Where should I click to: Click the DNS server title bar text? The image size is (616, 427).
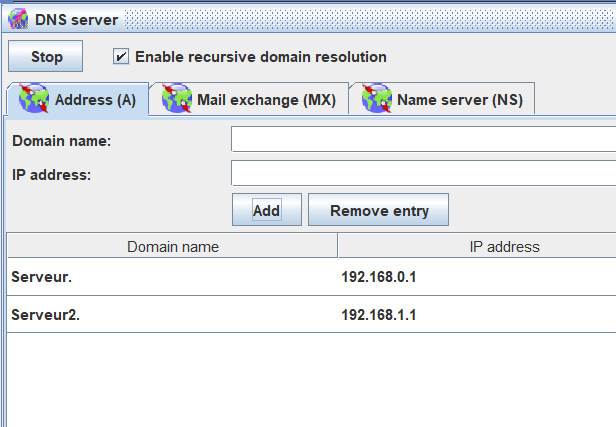click(x=76, y=19)
